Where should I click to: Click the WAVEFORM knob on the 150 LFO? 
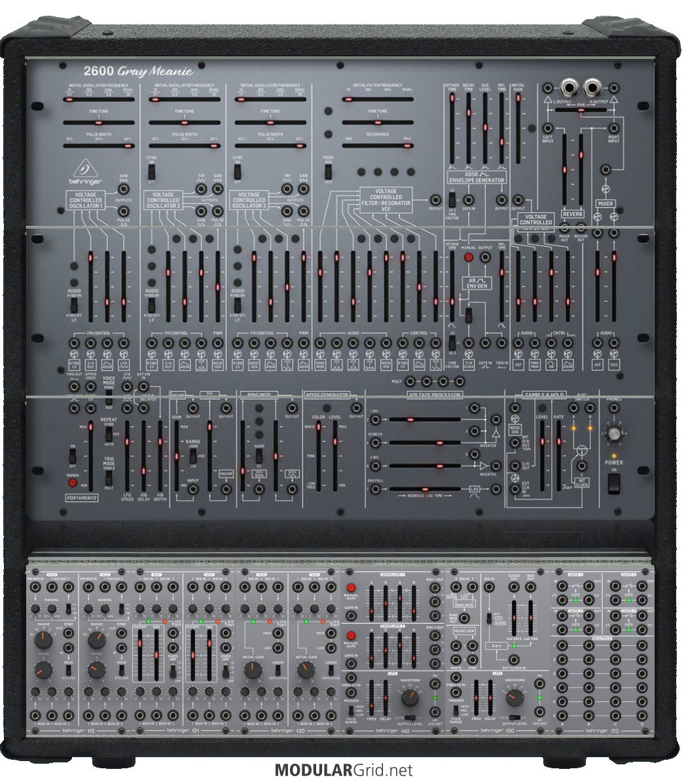point(515,697)
